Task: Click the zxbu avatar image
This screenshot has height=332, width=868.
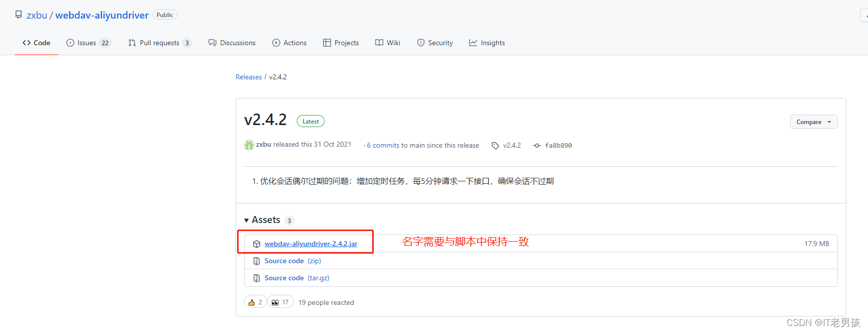Action: (249, 145)
